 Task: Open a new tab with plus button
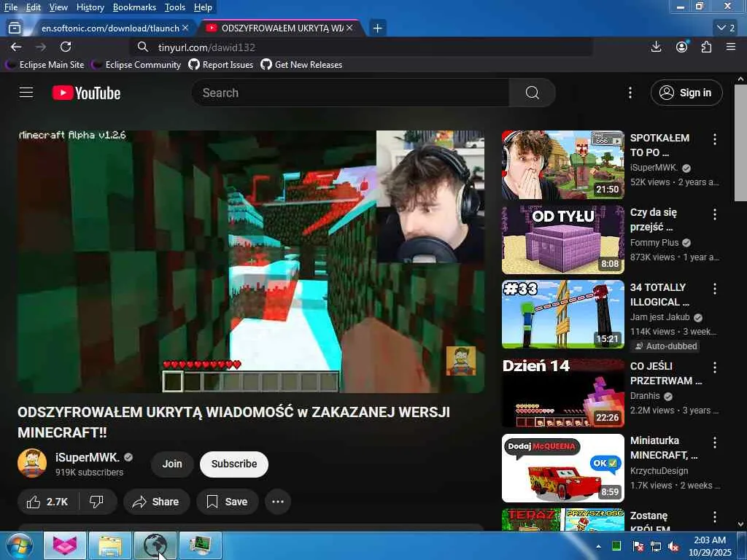pyautogui.click(x=377, y=28)
